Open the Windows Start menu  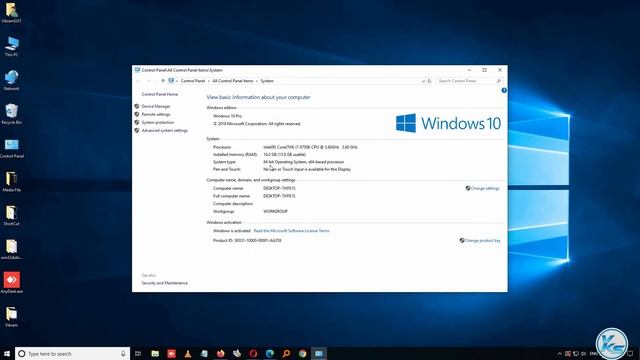point(7,353)
